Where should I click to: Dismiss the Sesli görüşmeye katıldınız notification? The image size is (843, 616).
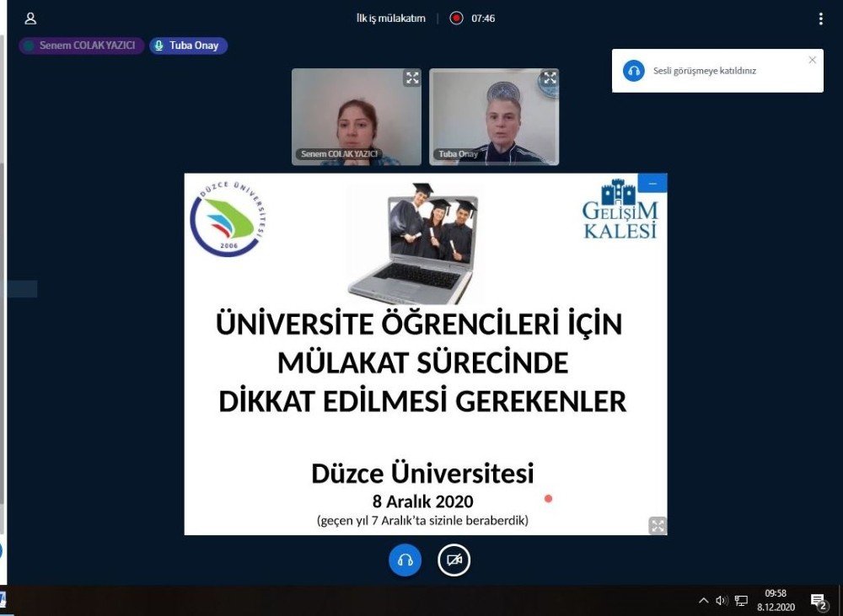(x=812, y=60)
